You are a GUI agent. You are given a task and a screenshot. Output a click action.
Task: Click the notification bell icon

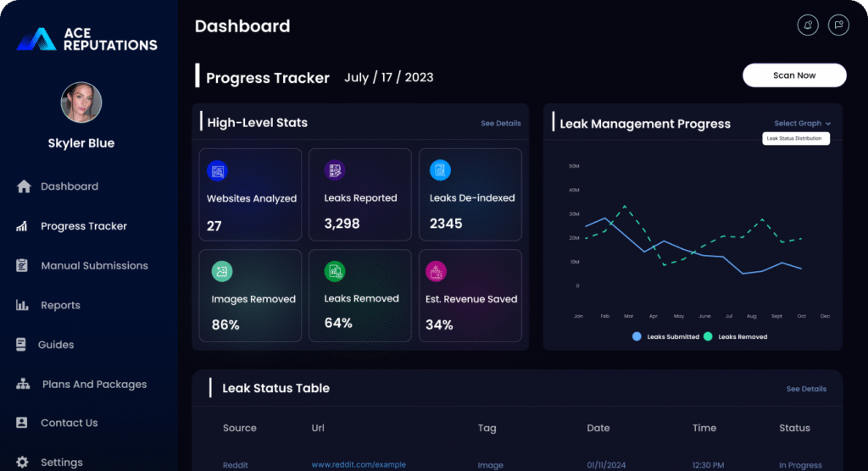(808, 25)
